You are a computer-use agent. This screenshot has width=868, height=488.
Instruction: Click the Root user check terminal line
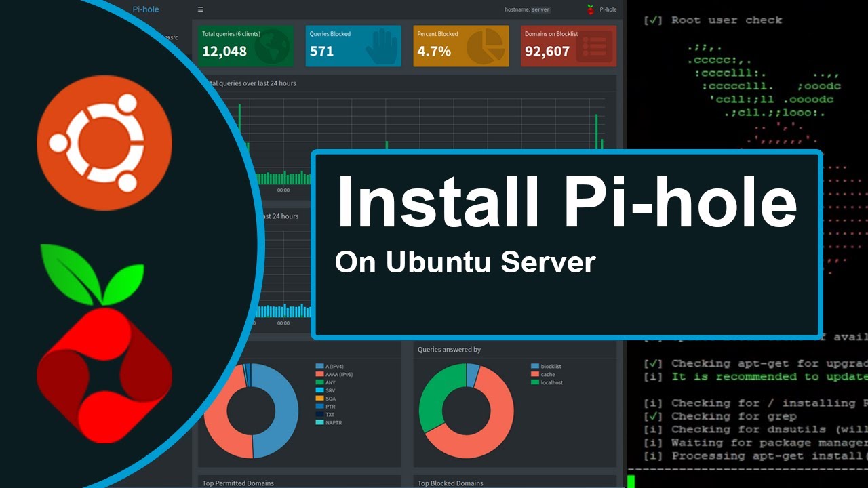[713, 20]
